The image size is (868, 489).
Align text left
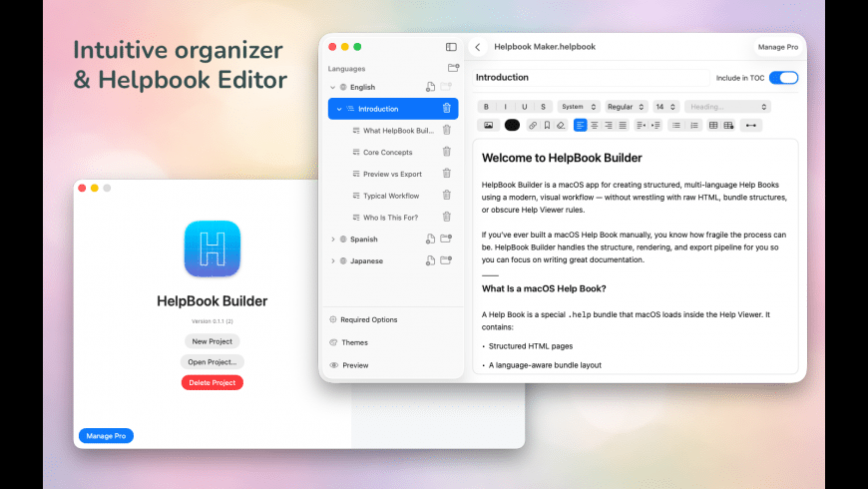tap(580, 125)
